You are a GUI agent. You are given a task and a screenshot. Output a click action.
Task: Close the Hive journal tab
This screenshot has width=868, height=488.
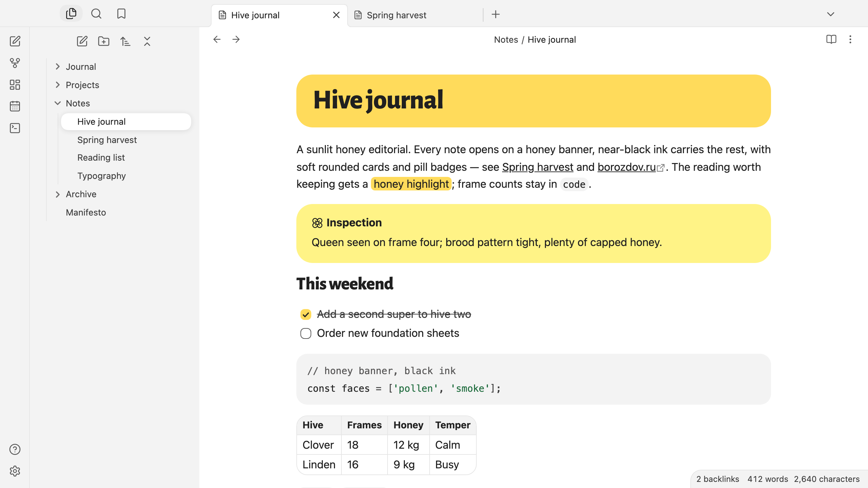pyautogui.click(x=336, y=15)
